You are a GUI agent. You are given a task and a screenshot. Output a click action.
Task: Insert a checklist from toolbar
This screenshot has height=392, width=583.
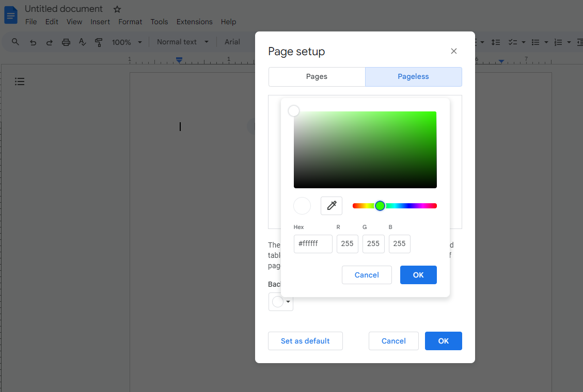tap(513, 42)
